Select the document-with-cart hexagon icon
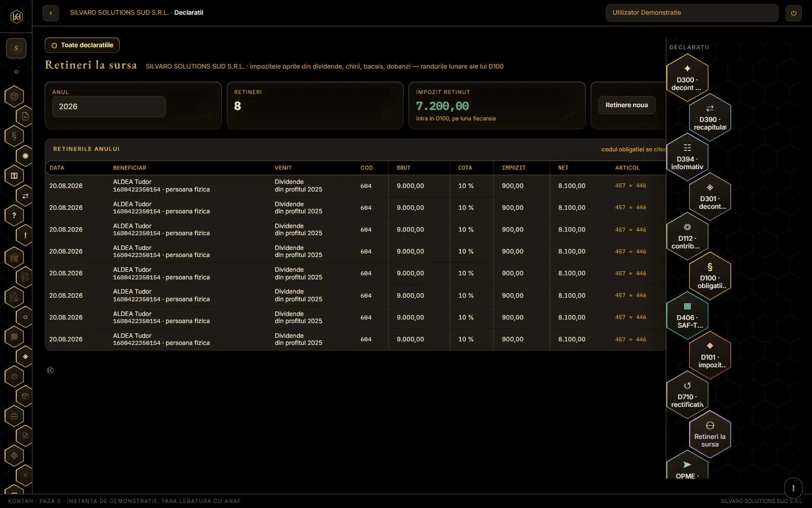 [x=14, y=297]
